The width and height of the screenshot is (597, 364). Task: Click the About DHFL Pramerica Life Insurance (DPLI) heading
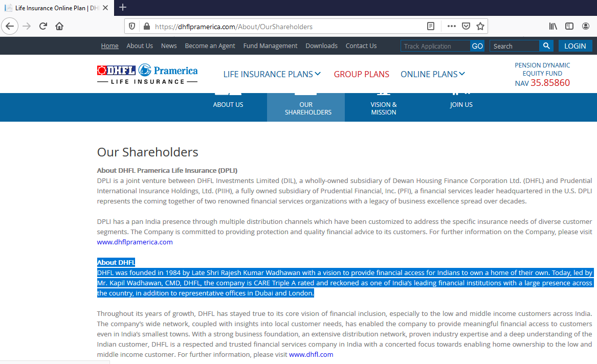[167, 170]
